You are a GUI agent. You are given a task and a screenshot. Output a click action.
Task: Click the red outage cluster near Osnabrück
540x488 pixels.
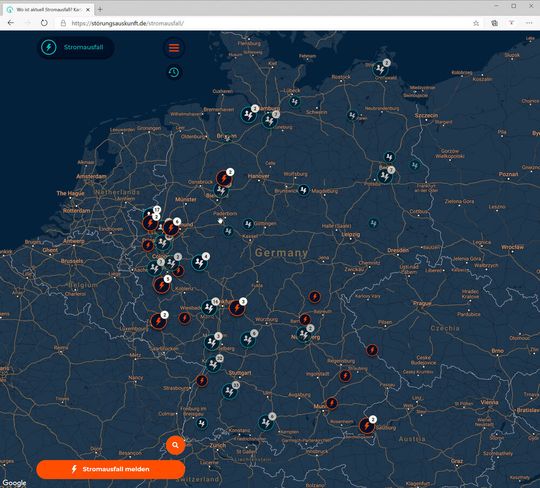(225, 177)
